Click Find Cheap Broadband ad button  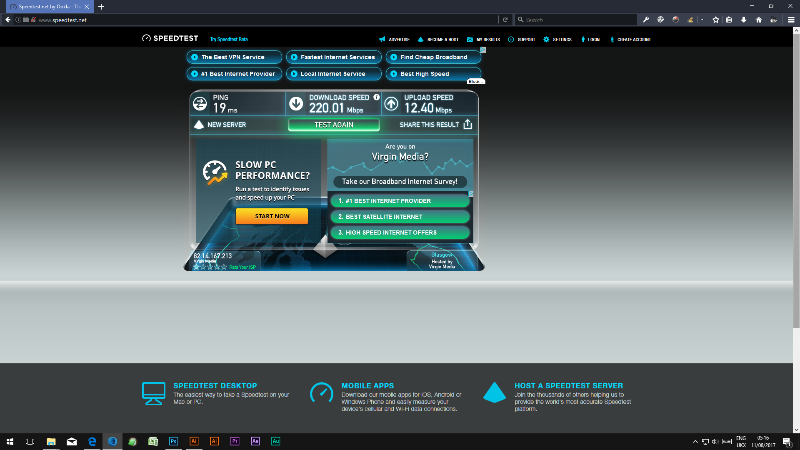click(433, 57)
